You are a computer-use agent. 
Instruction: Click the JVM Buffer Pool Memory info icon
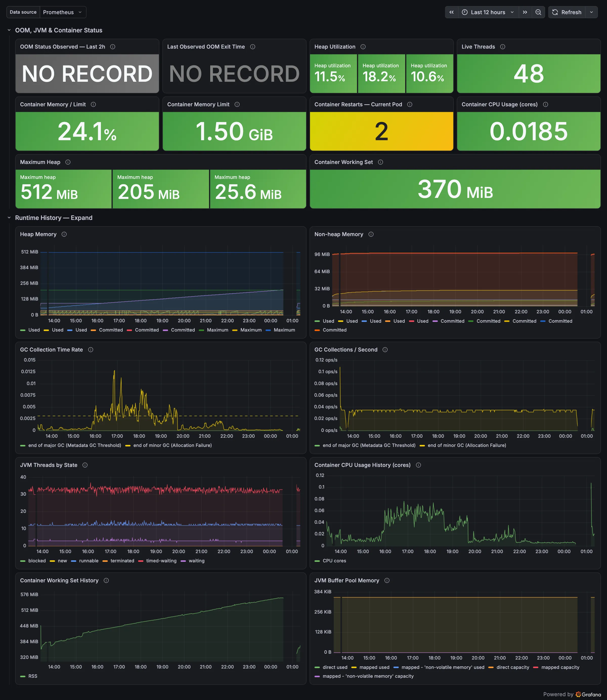[387, 580]
